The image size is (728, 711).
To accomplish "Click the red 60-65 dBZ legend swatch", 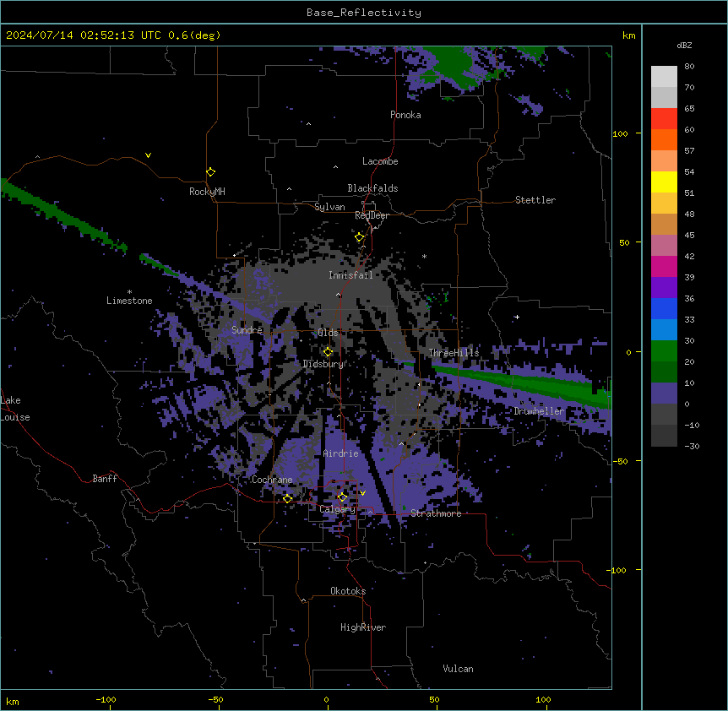I will (x=664, y=119).
